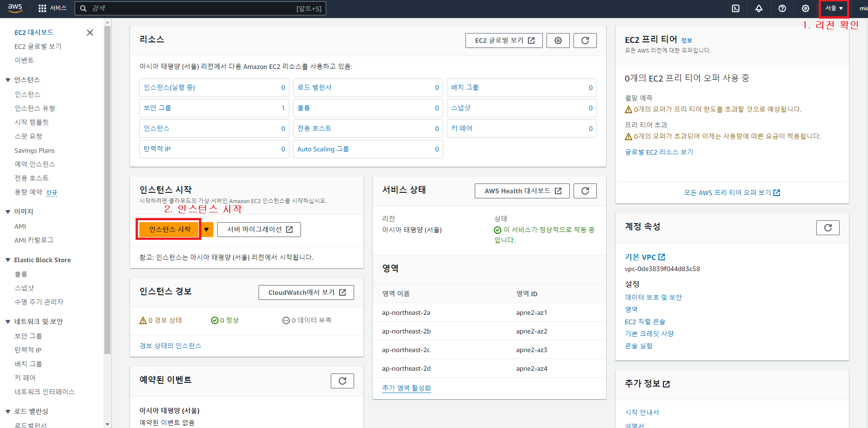Click 글로벌 EC2 리소스 보기 link
868x428 pixels.
[659, 152]
